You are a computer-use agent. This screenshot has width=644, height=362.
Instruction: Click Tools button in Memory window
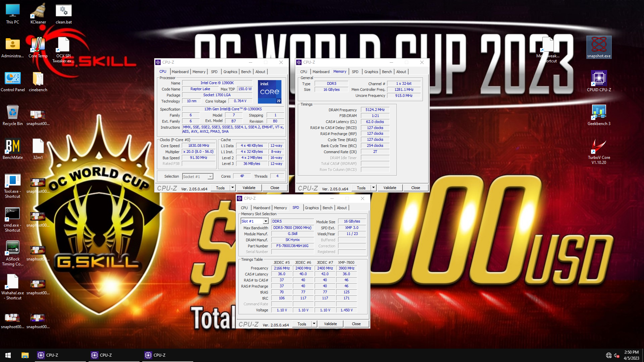[361, 188]
